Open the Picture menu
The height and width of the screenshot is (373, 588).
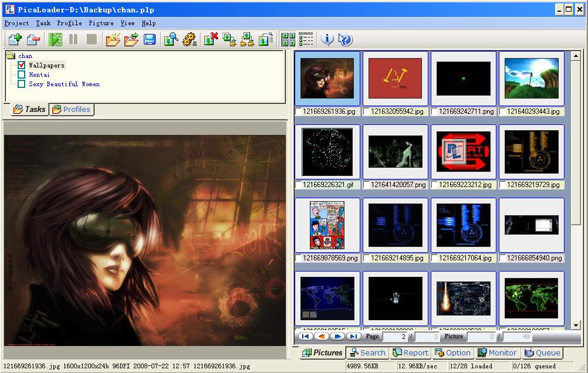coord(102,23)
